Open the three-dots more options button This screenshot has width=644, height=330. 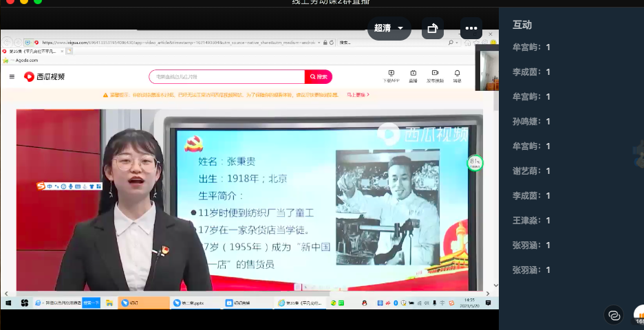click(x=471, y=28)
